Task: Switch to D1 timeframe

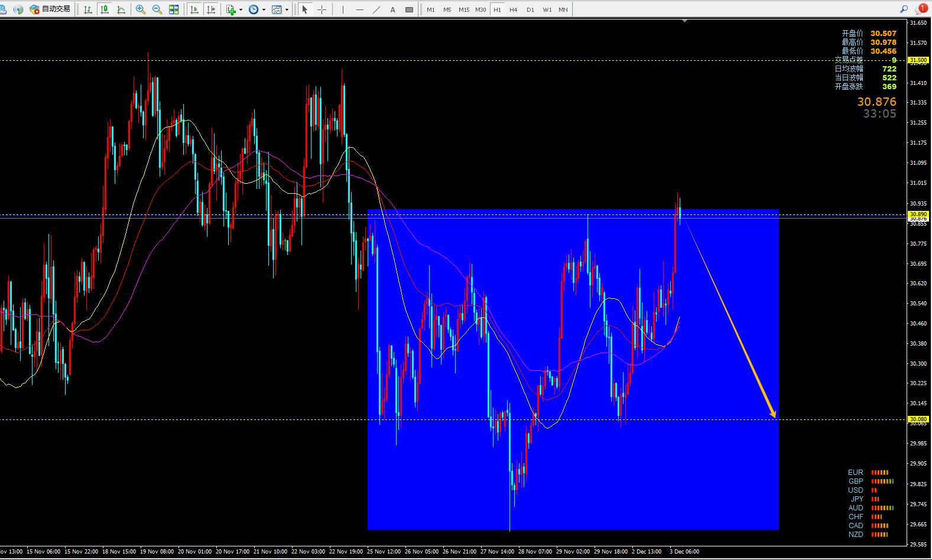Action: (530, 9)
